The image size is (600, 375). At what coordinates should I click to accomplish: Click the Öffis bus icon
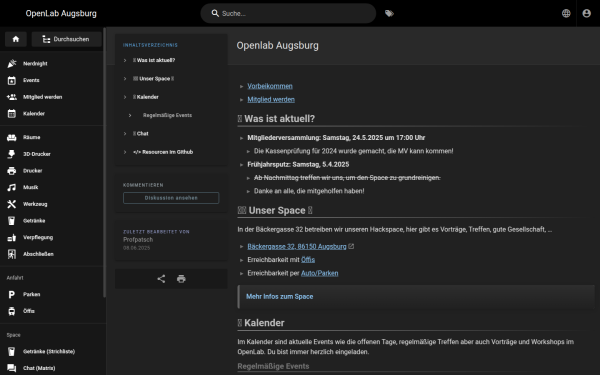pos(12,311)
